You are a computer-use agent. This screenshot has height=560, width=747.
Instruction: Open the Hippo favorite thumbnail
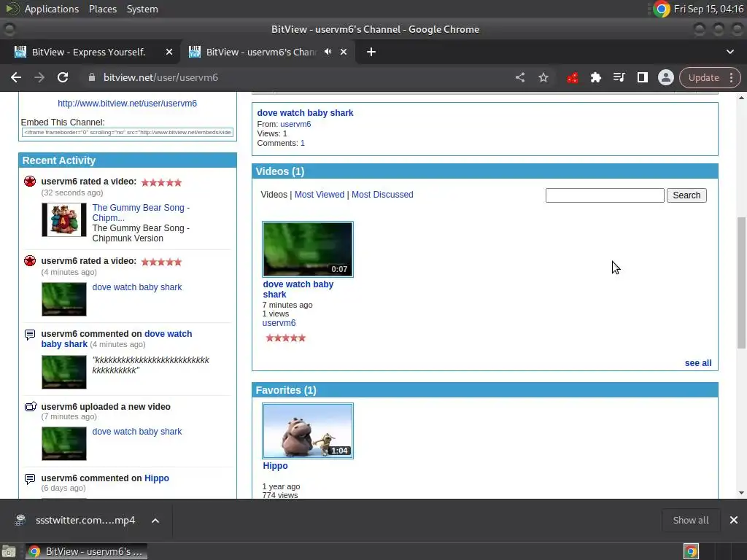(x=308, y=431)
